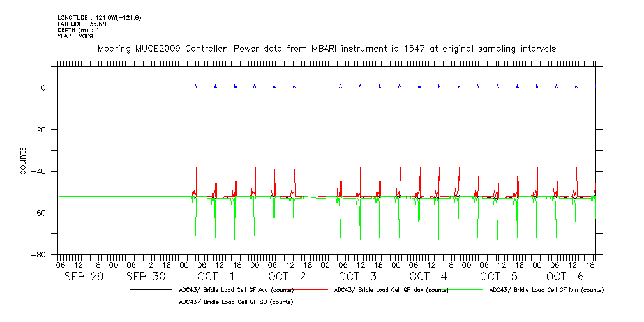Click the LONGITUDE metadata line
Image resolution: width=644 pixels, height=322 pixels.
[99, 17]
